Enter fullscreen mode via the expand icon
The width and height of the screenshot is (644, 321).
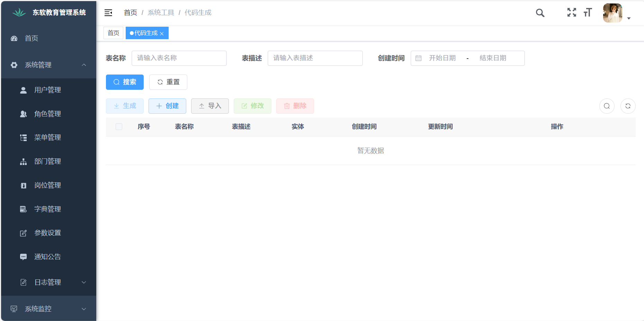tap(572, 12)
